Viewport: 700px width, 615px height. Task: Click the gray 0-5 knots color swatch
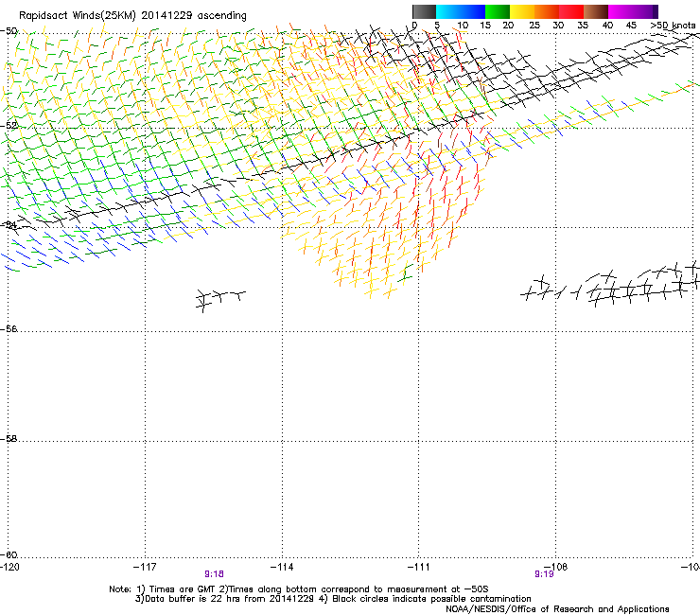(424, 11)
